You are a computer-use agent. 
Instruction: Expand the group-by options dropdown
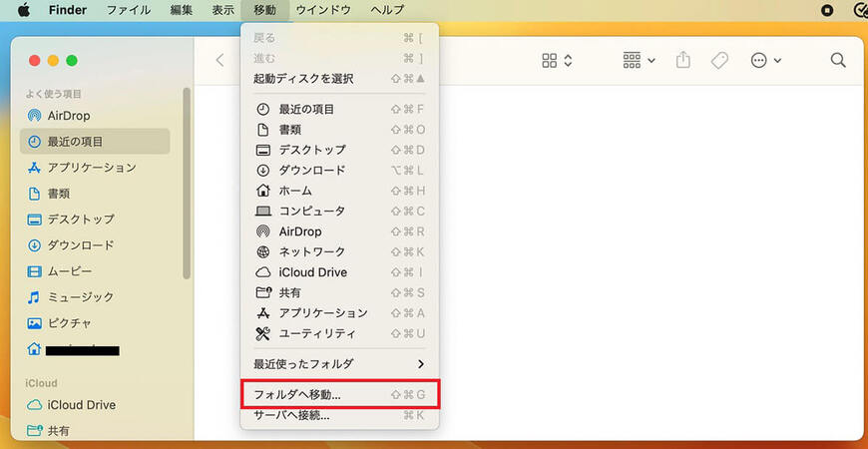639,61
